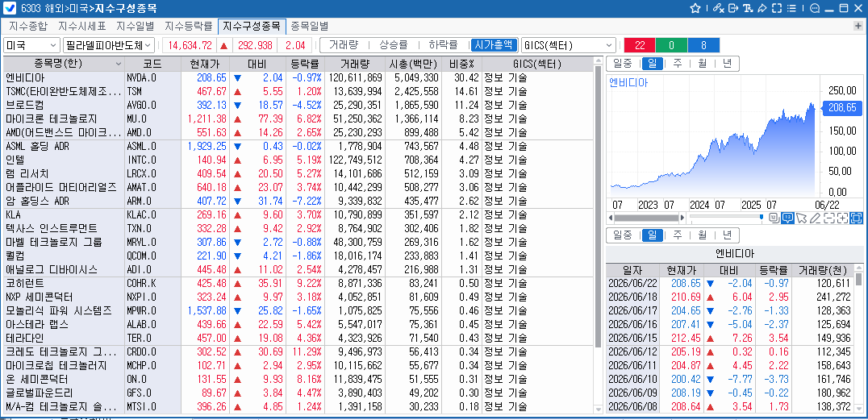
Task: Select the chart pencil drawing tool
Action: tap(815, 218)
